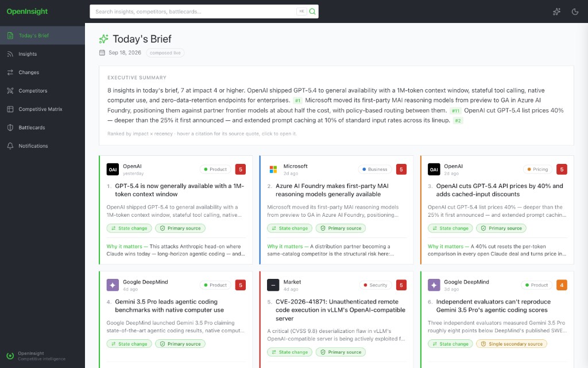Screen dimensions: 588x368
Task: Click Product tag on GPT-5.4 availability card
Action: tap(215, 170)
